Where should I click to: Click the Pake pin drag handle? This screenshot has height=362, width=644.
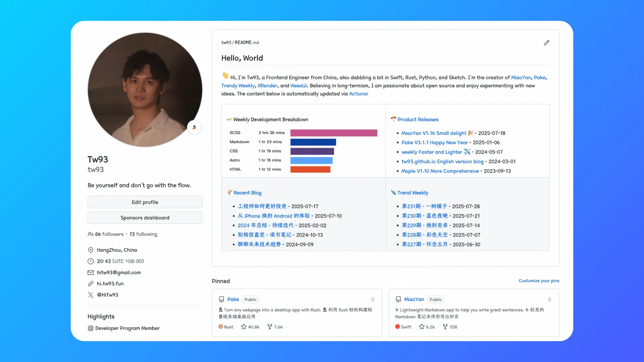373,299
